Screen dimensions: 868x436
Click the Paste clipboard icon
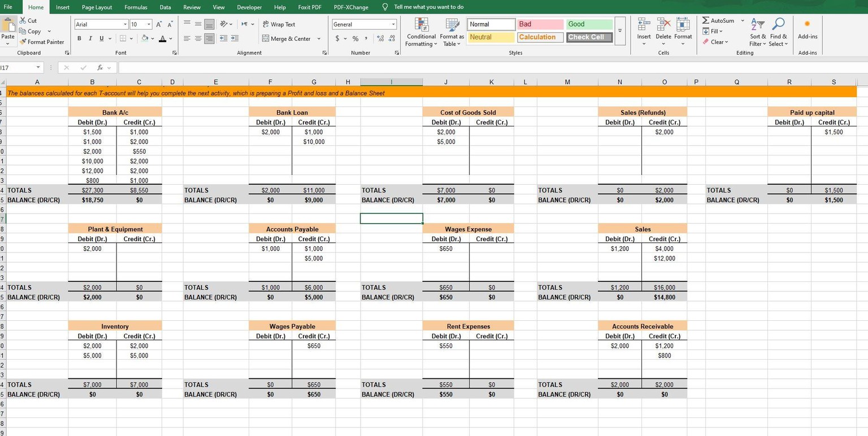[8, 25]
